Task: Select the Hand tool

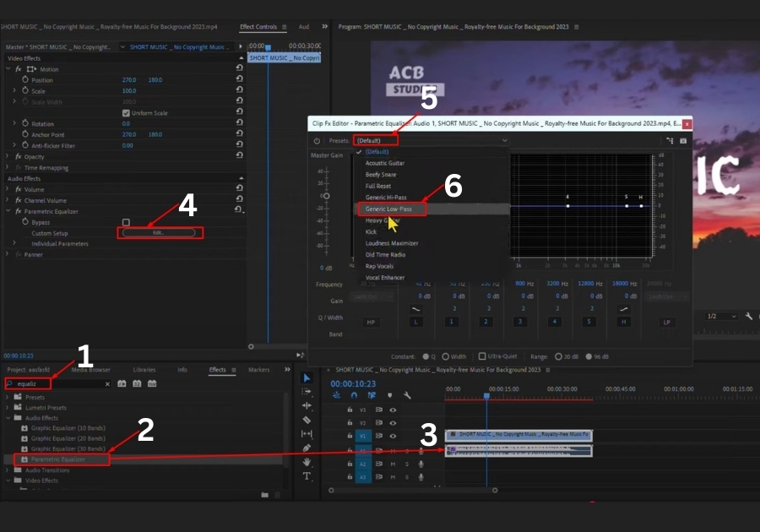Action: click(x=307, y=462)
